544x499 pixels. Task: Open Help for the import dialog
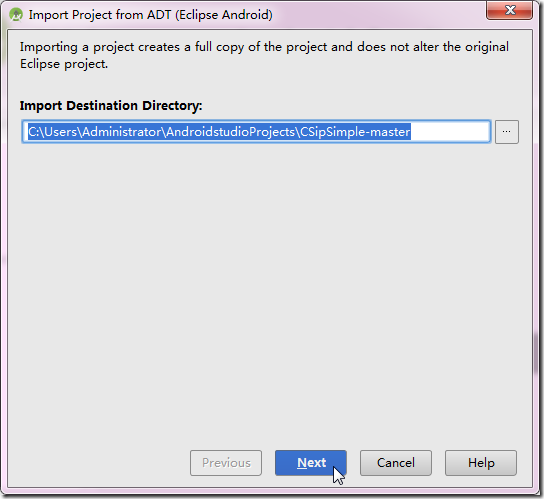click(481, 463)
